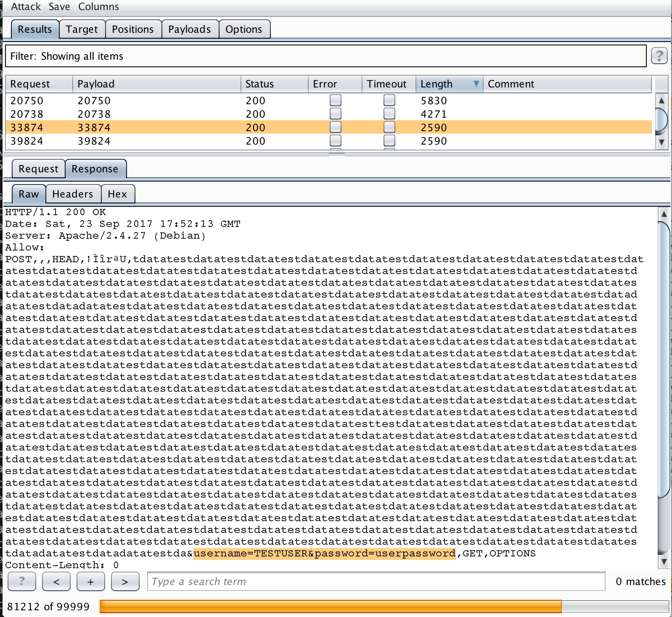The height and width of the screenshot is (617, 672).
Task: Sort by the Timeout column header
Action: pyautogui.click(x=389, y=84)
